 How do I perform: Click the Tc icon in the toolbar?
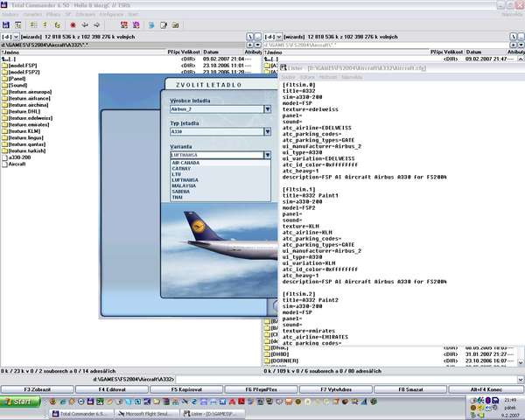(x=17, y=25)
